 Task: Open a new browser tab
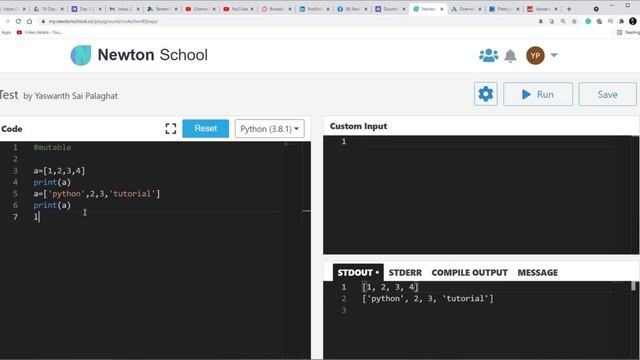tap(569, 9)
